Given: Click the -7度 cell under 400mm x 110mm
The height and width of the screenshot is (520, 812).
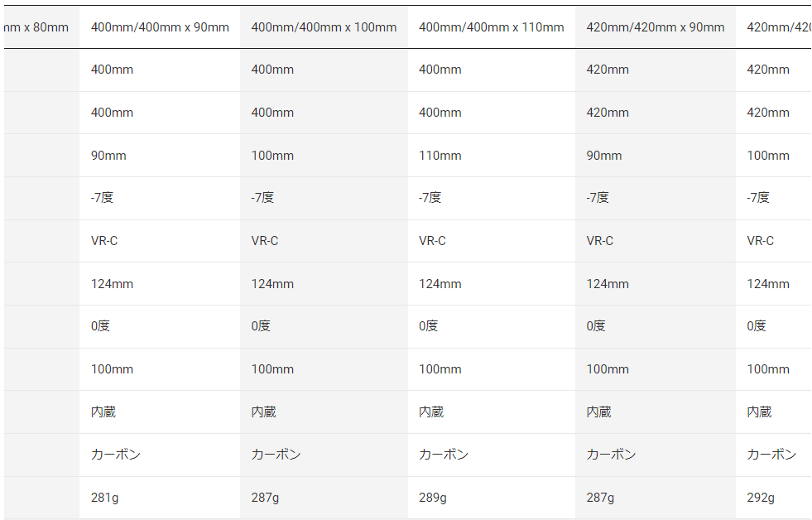Looking at the screenshot, I should 430,198.
